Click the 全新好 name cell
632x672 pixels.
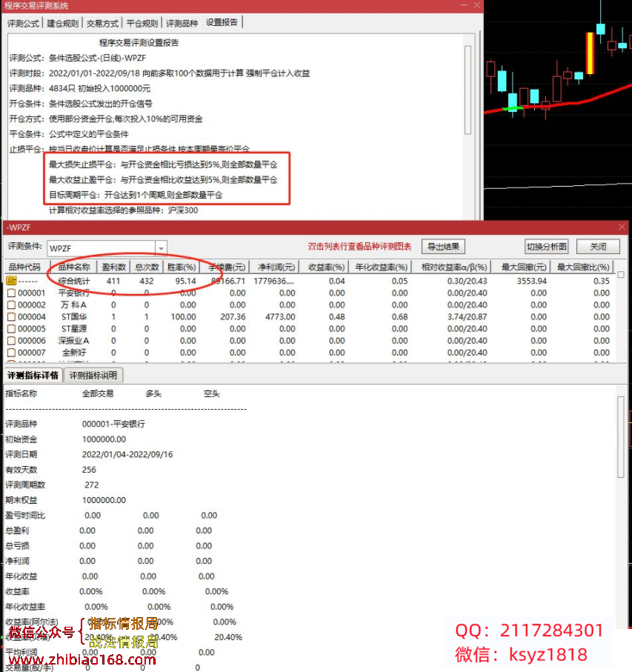pos(73,353)
